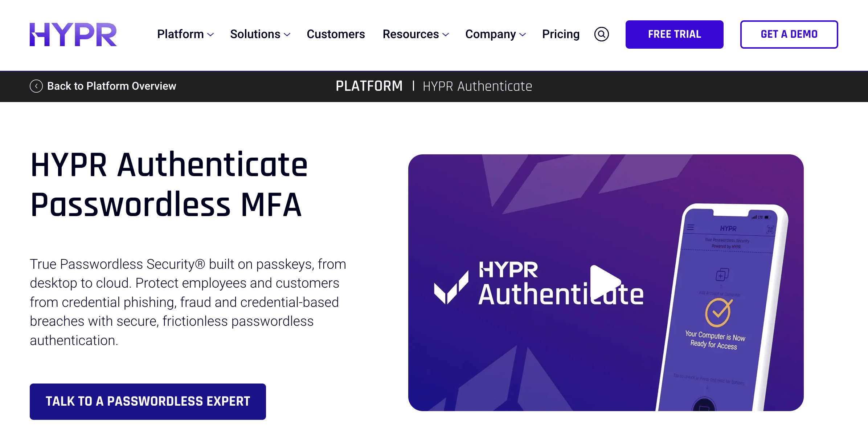Open the site search magnifier
This screenshot has height=430, width=868.
[601, 34]
